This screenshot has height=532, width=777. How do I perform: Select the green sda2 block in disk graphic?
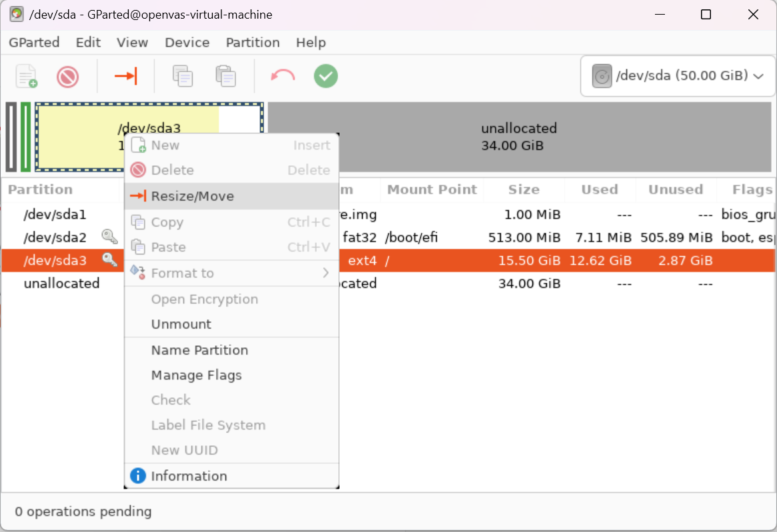click(26, 137)
